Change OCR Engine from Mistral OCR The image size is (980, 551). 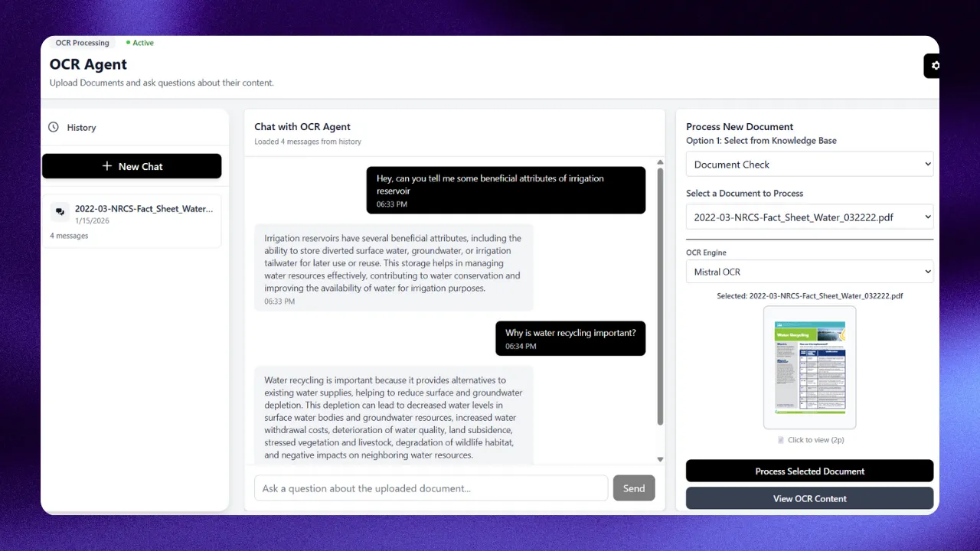pos(809,272)
